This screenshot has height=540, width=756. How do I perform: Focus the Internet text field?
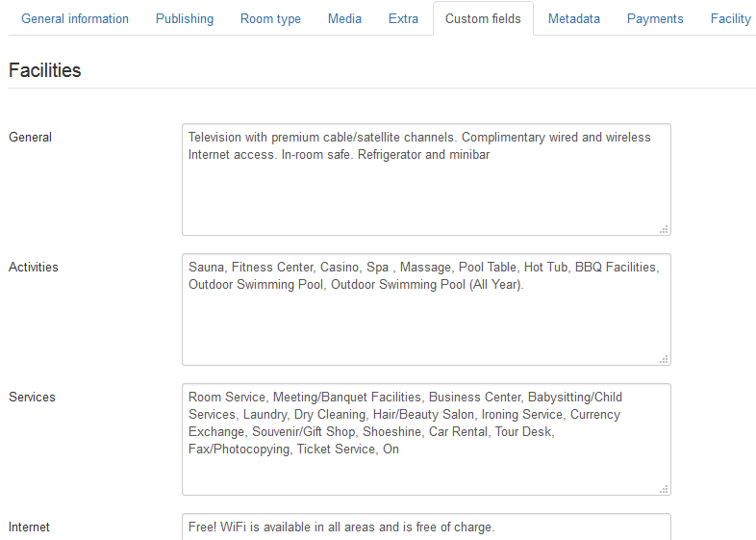click(x=426, y=527)
